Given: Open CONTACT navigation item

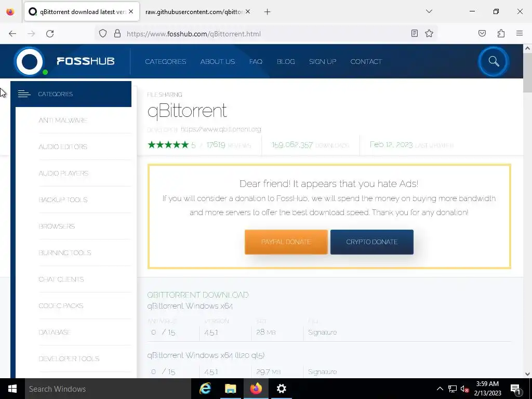Looking at the screenshot, I should click(x=366, y=62).
